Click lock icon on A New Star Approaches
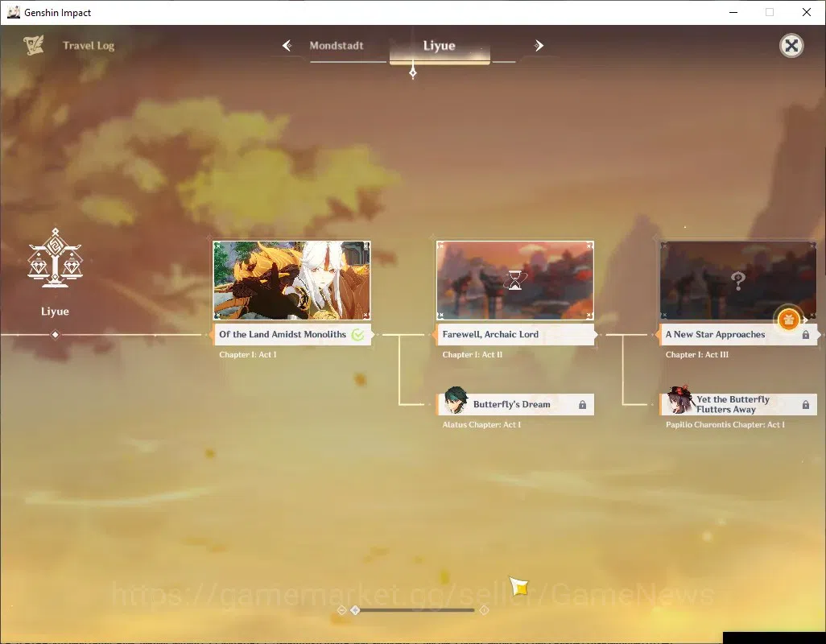The width and height of the screenshot is (826, 644). point(805,335)
